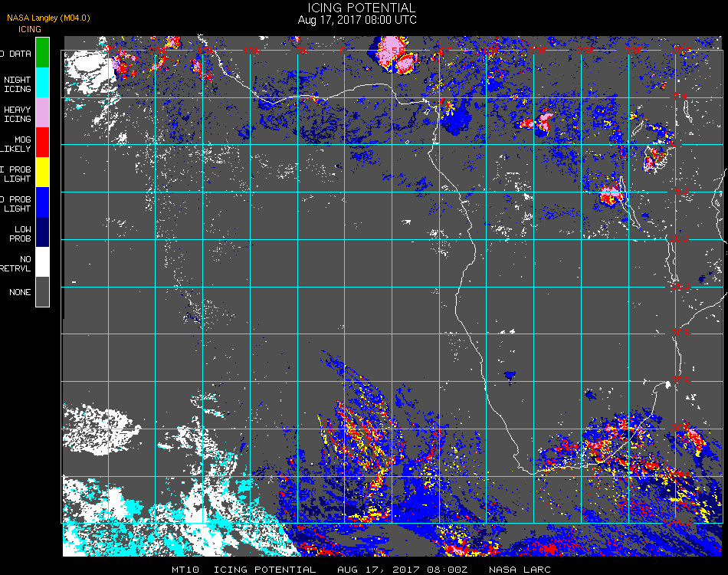The image size is (728, 575).
Task: Click the '5N' latitude label
Action: coord(680,97)
